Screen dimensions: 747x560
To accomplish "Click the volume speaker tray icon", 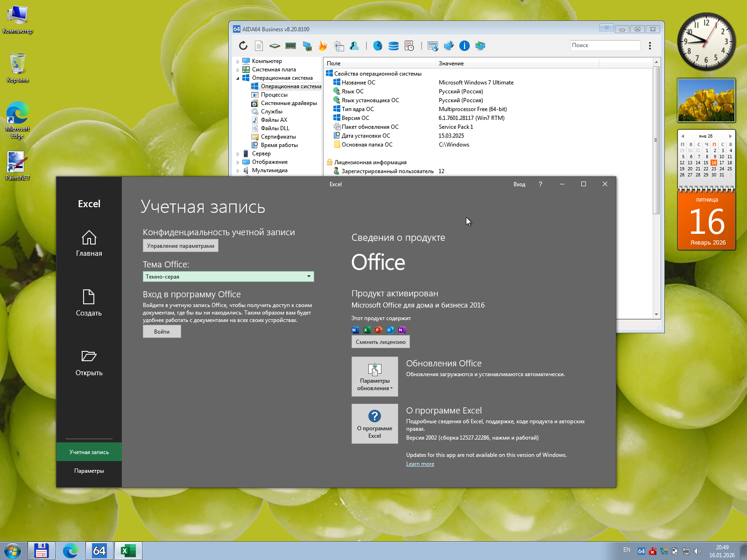I will coord(698,551).
